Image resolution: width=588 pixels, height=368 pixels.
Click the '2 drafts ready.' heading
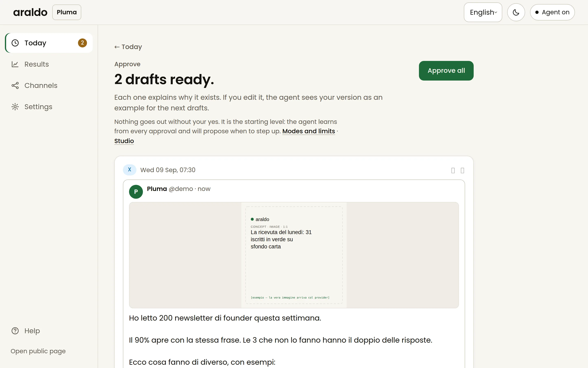click(x=164, y=79)
